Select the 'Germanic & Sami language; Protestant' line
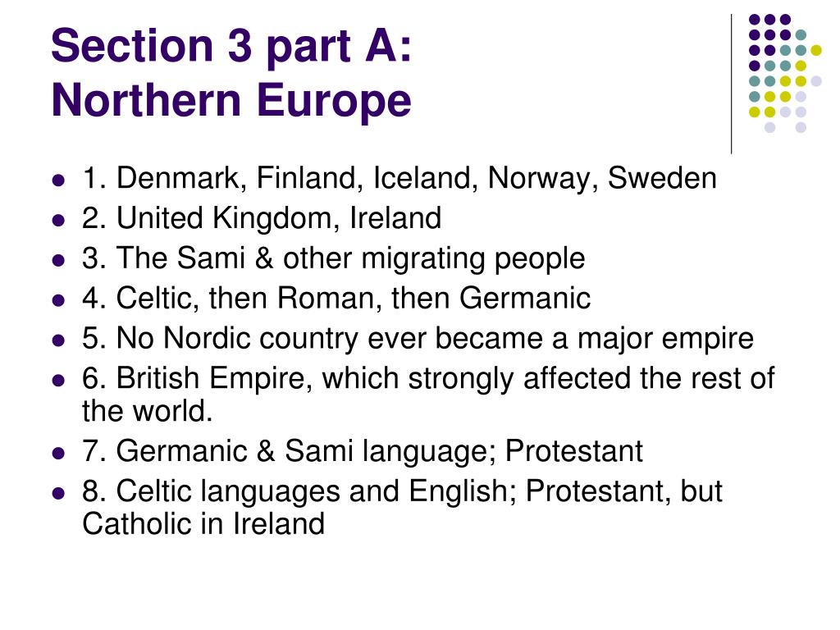The width and height of the screenshot is (840, 630). [x=362, y=451]
